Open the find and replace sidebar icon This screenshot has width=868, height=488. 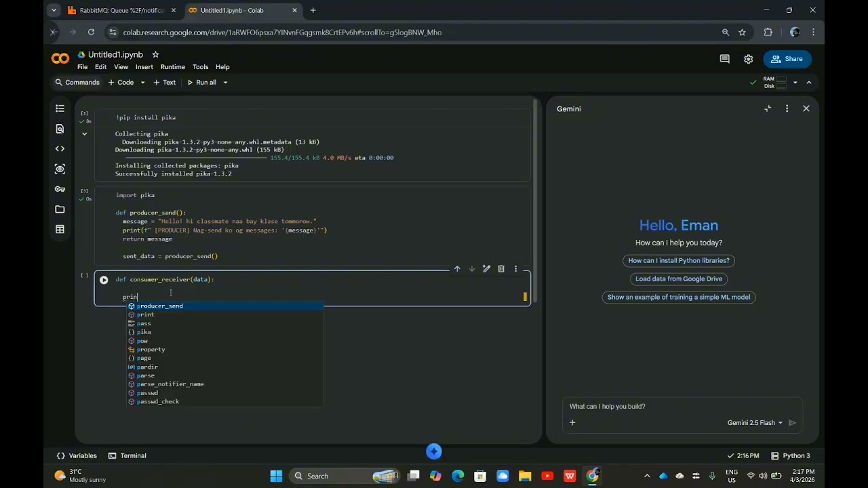(60, 129)
